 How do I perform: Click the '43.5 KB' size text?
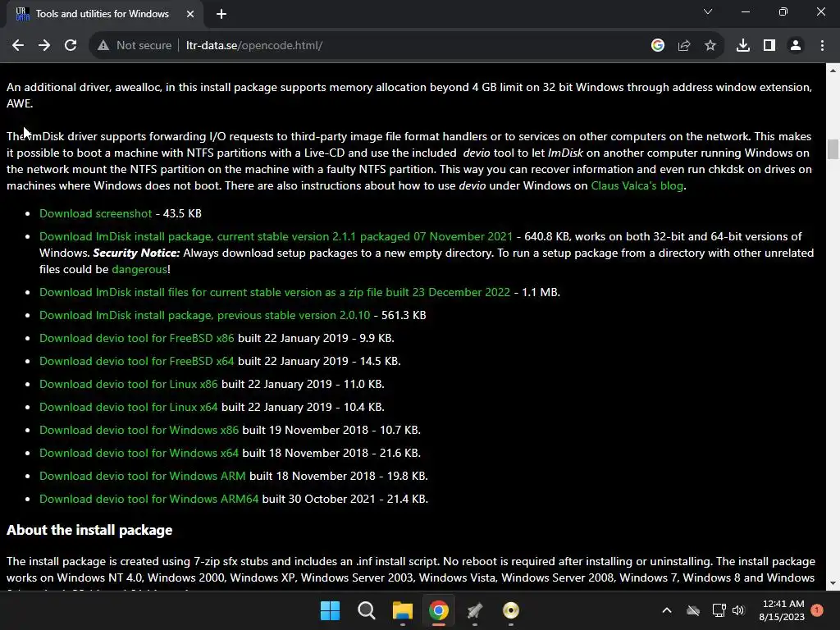pyautogui.click(x=182, y=214)
